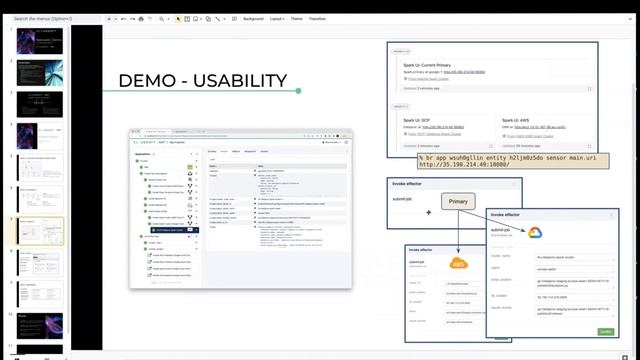Screen dimensions: 640x360
Task: Click the Theme button
Action: tap(296, 19)
